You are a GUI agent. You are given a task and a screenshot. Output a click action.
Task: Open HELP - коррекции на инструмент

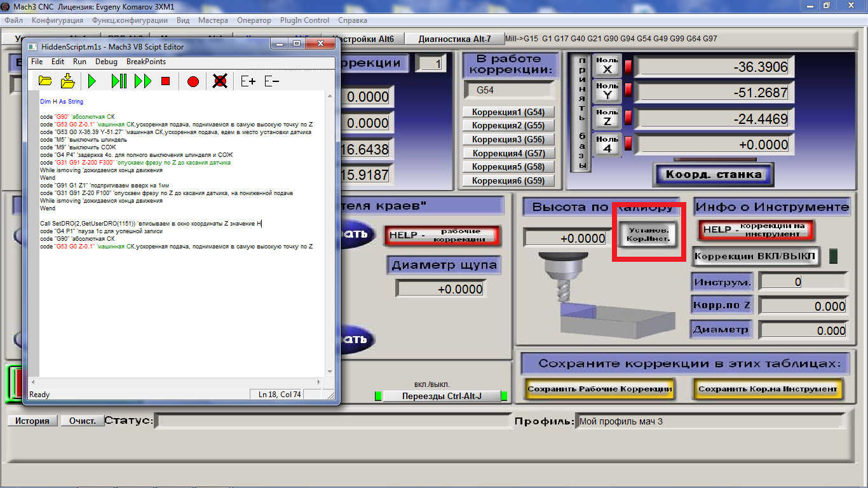point(756,230)
